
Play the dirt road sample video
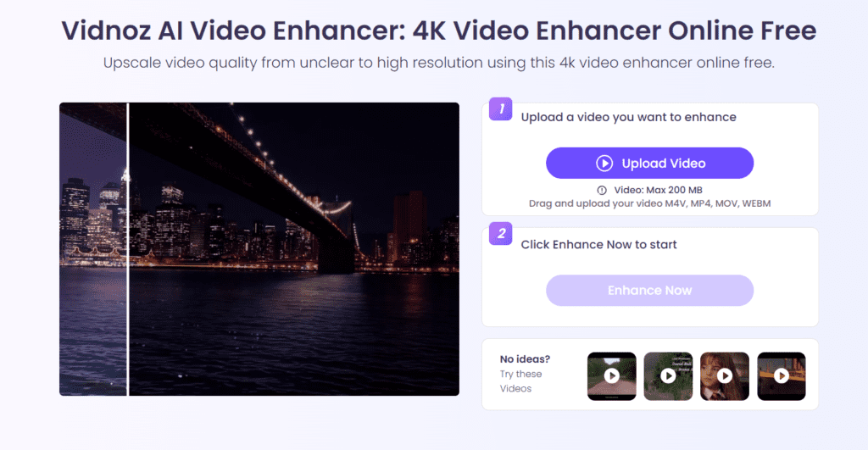coord(612,376)
